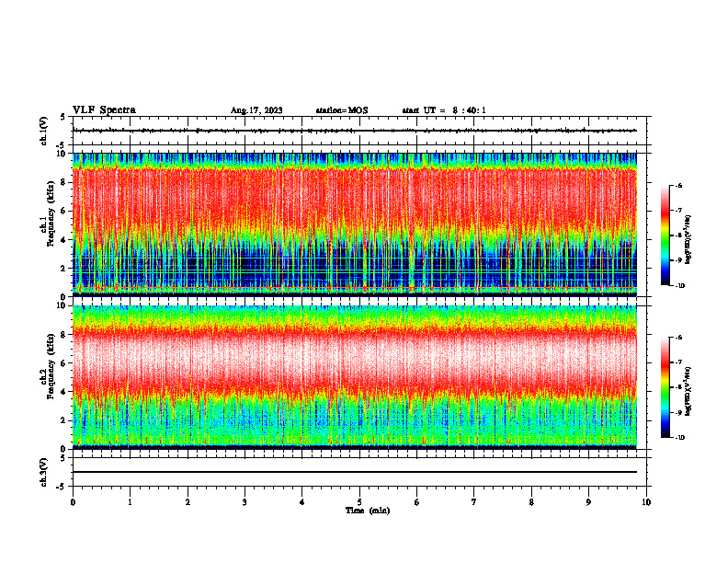
Task: Click inside the ch.1 spectrogram panel
Action: point(355,224)
